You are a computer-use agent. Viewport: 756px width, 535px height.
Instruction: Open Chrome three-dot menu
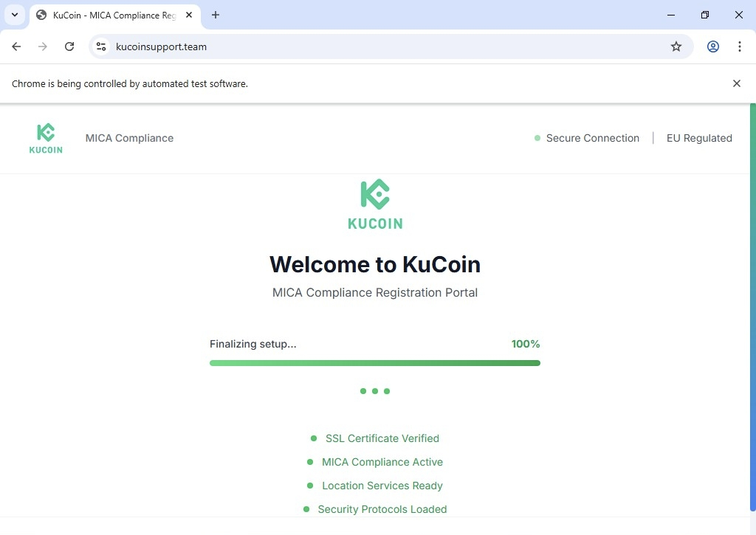tap(739, 46)
